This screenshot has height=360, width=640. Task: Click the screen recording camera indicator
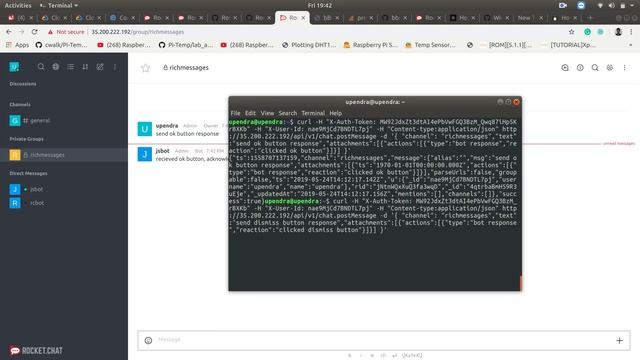(563, 5)
